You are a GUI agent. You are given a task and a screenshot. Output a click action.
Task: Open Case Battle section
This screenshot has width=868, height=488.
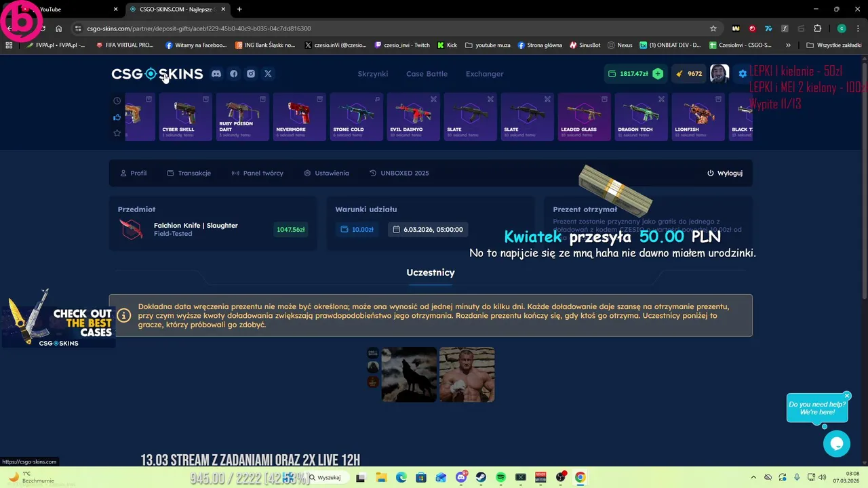(427, 74)
